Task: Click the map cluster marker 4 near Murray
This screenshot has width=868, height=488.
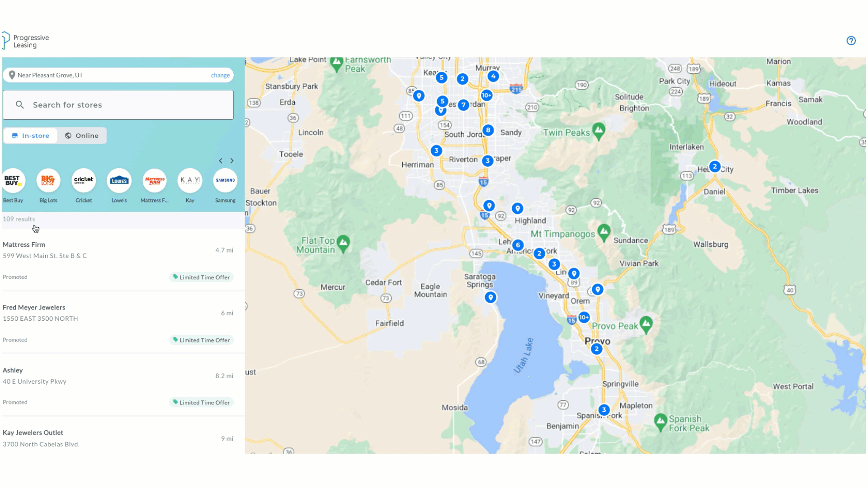Action: coord(493,76)
